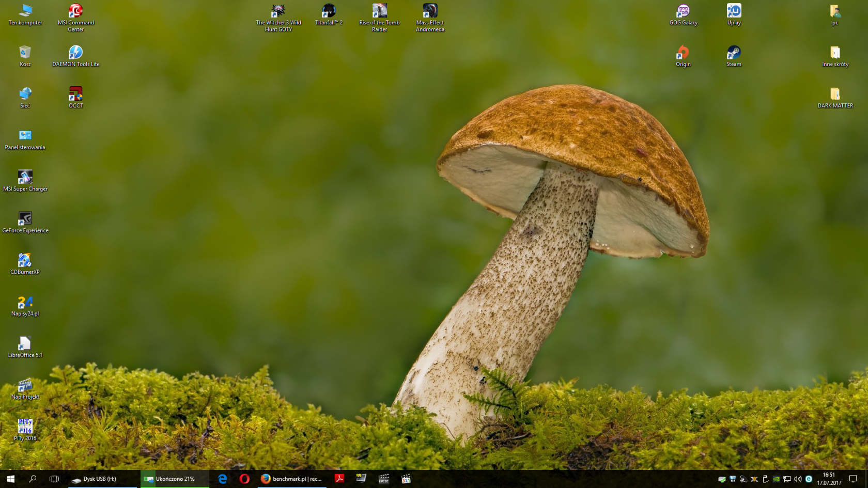Image resolution: width=868 pixels, height=488 pixels.
Task: Click the green-check drive tray icon
Action: (x=722, y=479)
